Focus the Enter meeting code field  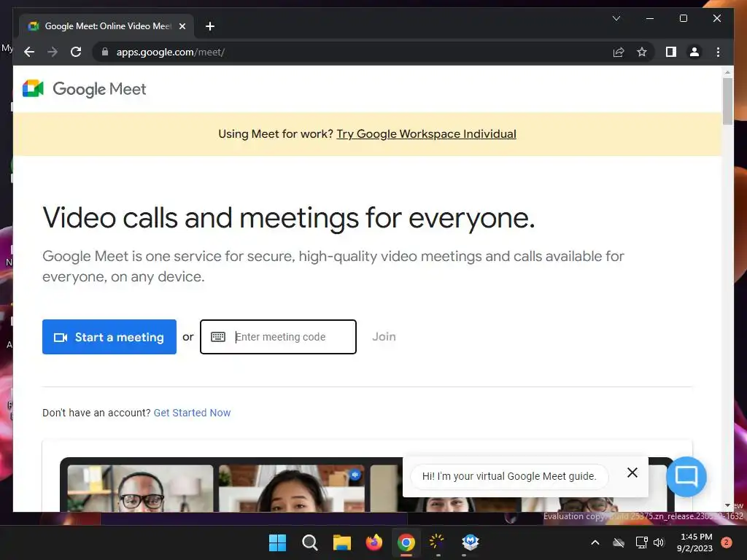pyautogui.click(x=278, y=337)
